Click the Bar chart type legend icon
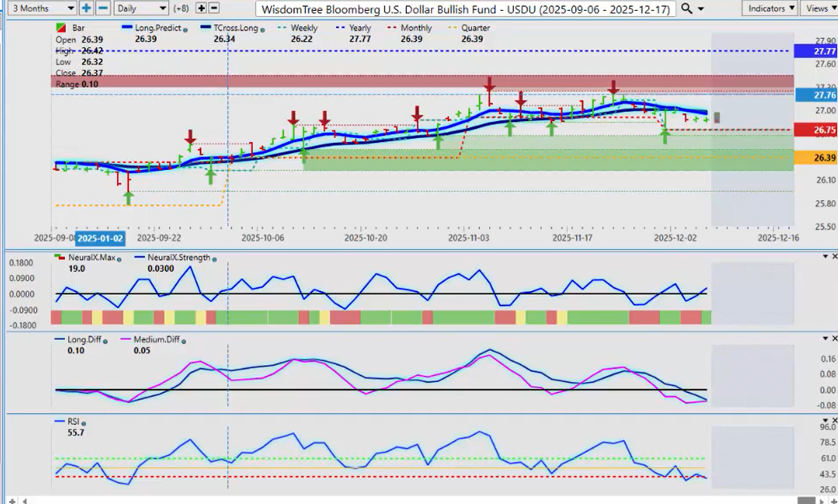This screenshot has width=838, height=504. 61,28
